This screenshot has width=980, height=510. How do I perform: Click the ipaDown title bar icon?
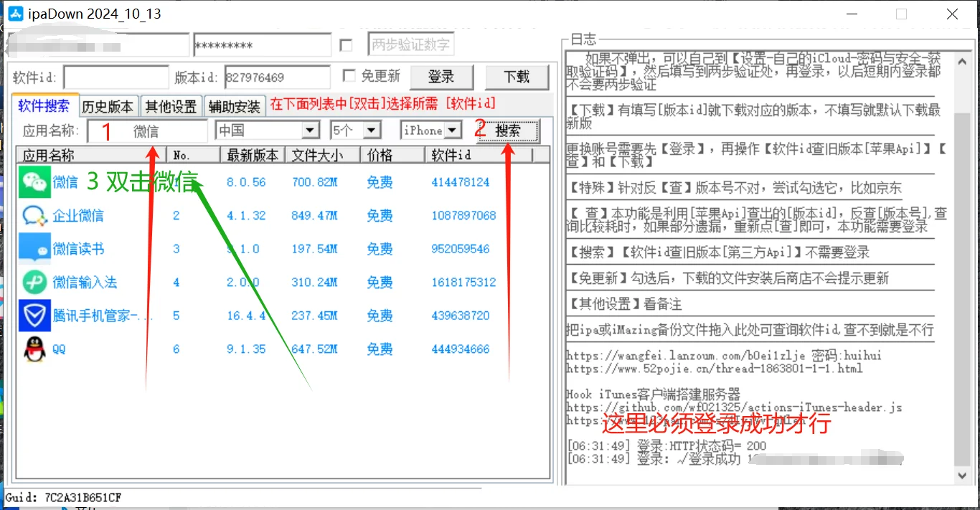tap(14, 13)
